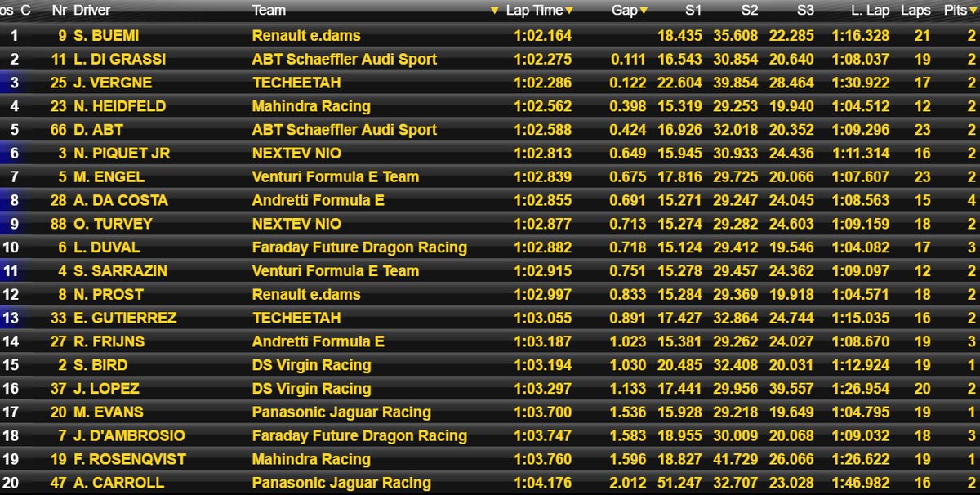Click Da Costa's lap time 1:02.855
This screenshot has height=495, width=980.
click(x=543, y=200)
